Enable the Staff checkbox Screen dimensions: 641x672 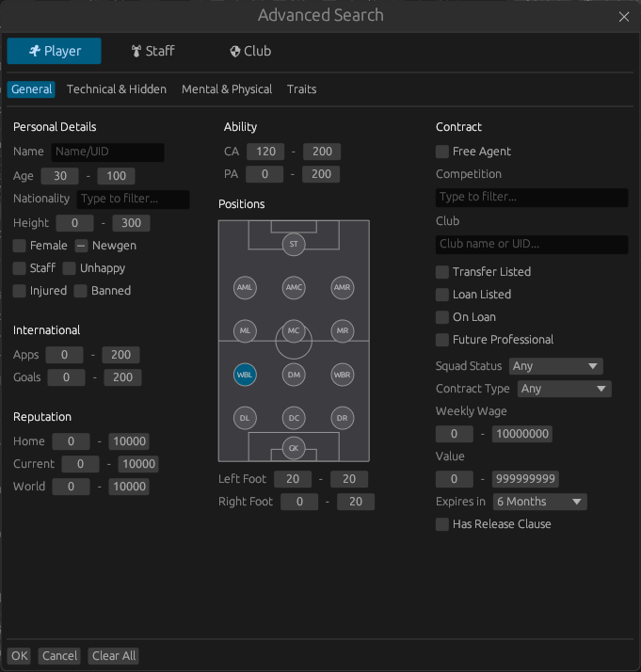19,268
